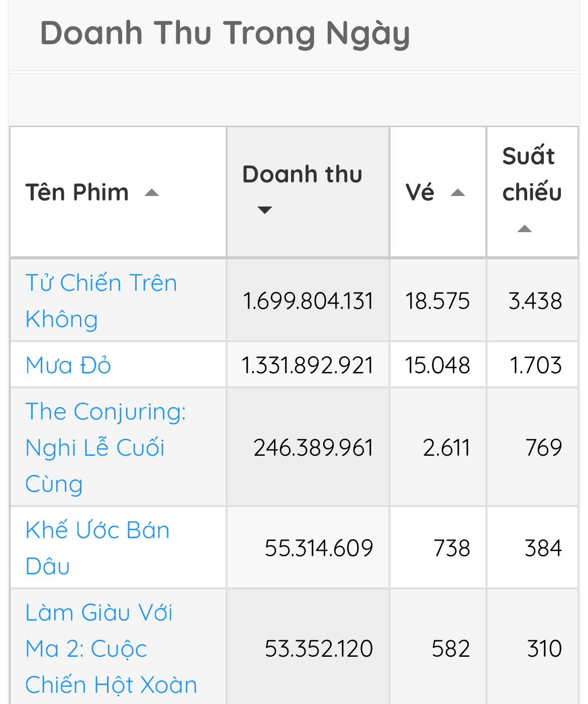
Task: Click the Vé value 15.048 for Mưa Đỏ
Action: pyautogui.click(x=437, y=365)
